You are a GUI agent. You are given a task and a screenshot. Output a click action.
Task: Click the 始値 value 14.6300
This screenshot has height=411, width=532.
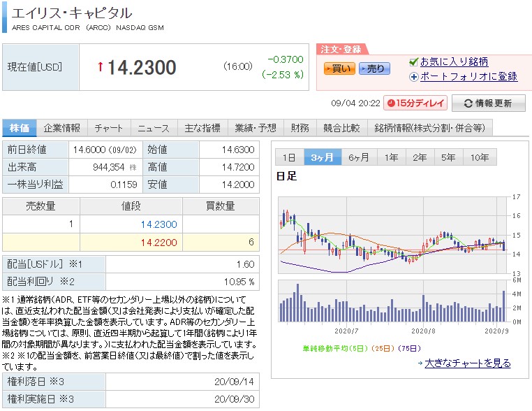click(238, 150)
